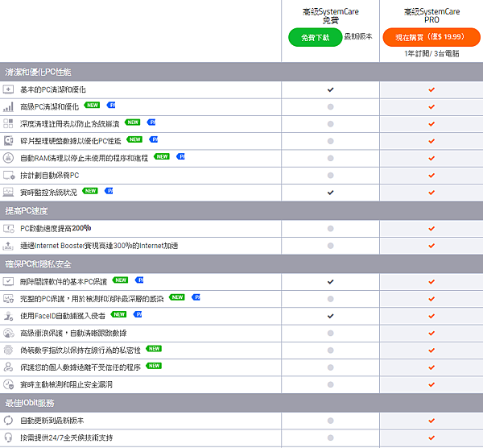Click the blue P badge on 使用FaceID row

(138, 314)
